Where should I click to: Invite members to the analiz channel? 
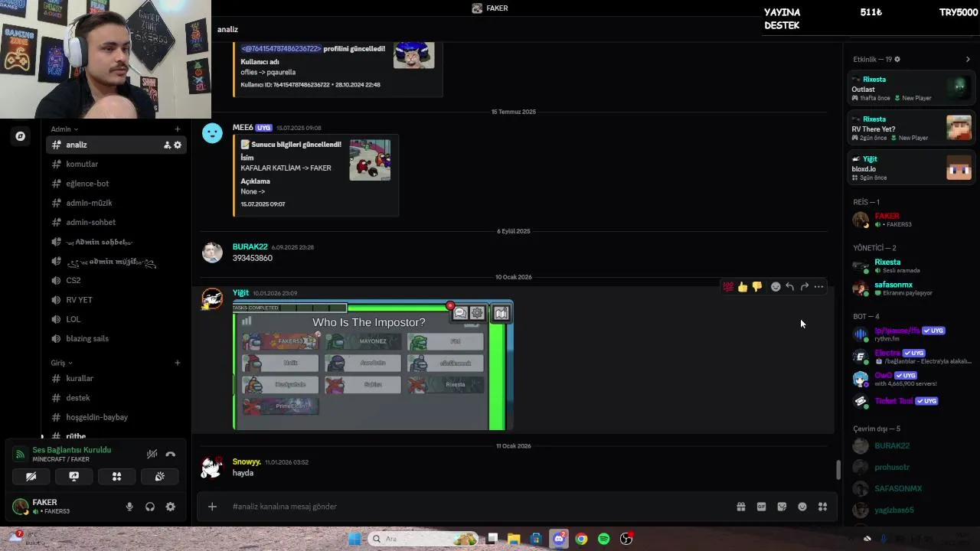pos(167,145)
